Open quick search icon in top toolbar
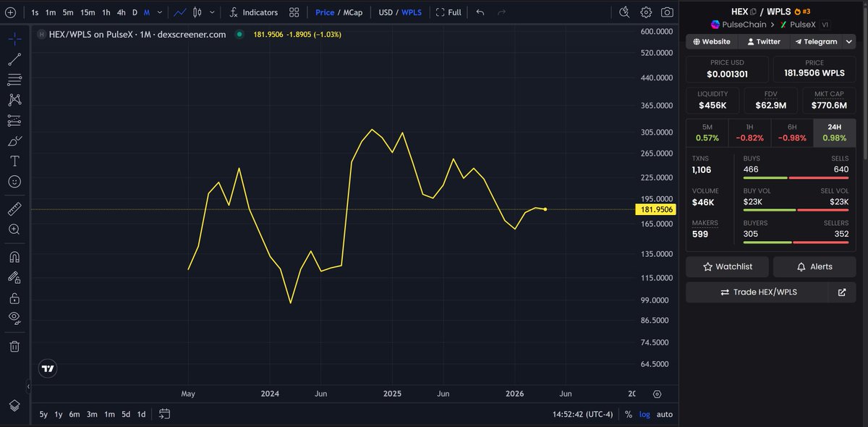 626,12
